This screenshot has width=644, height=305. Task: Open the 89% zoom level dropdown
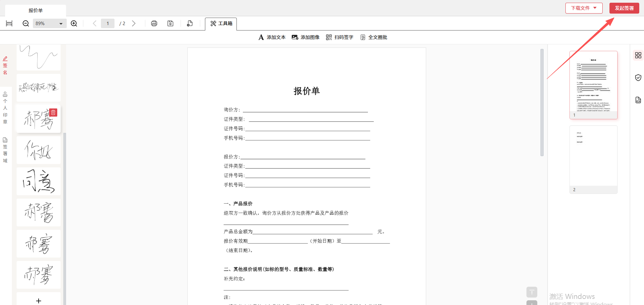click(x=49, y=23)
